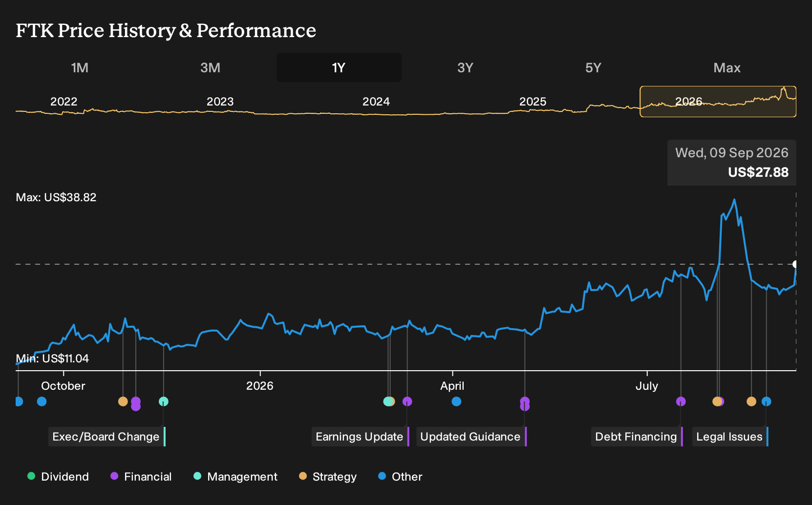Click the white current-price point on the chart
The image size is (812, 505).
click(x=795, y=264)
